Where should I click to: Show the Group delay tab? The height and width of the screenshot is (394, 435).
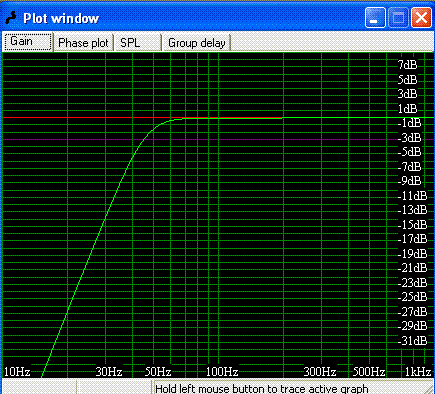click(x=197, y=43)
